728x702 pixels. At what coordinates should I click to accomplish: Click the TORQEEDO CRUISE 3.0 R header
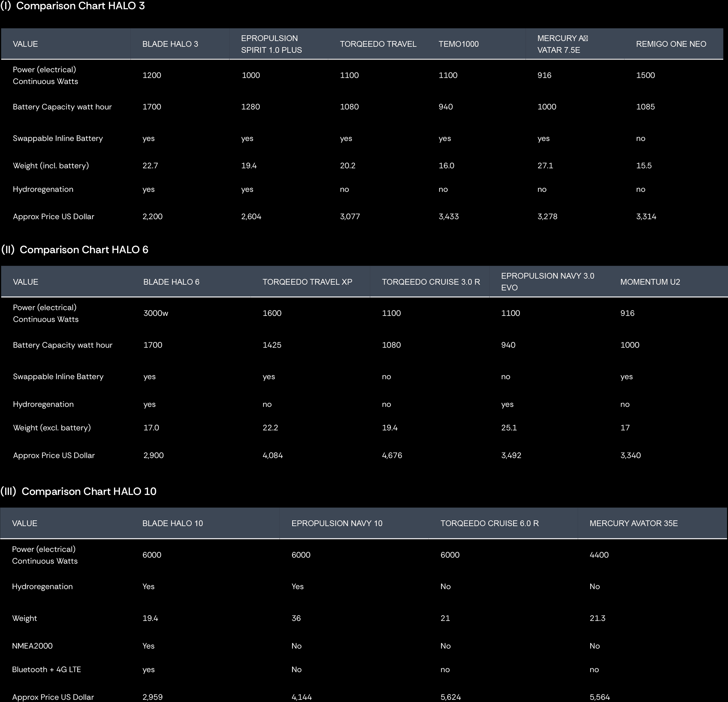[431, 282]
